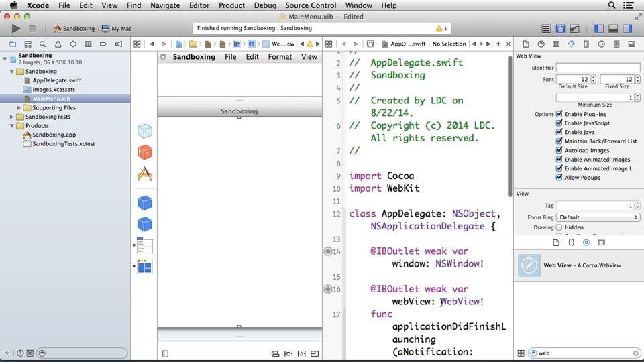Select the Application object in dock
The height and width of the screenshot is (362, 644).
click(x=145, y=174)
